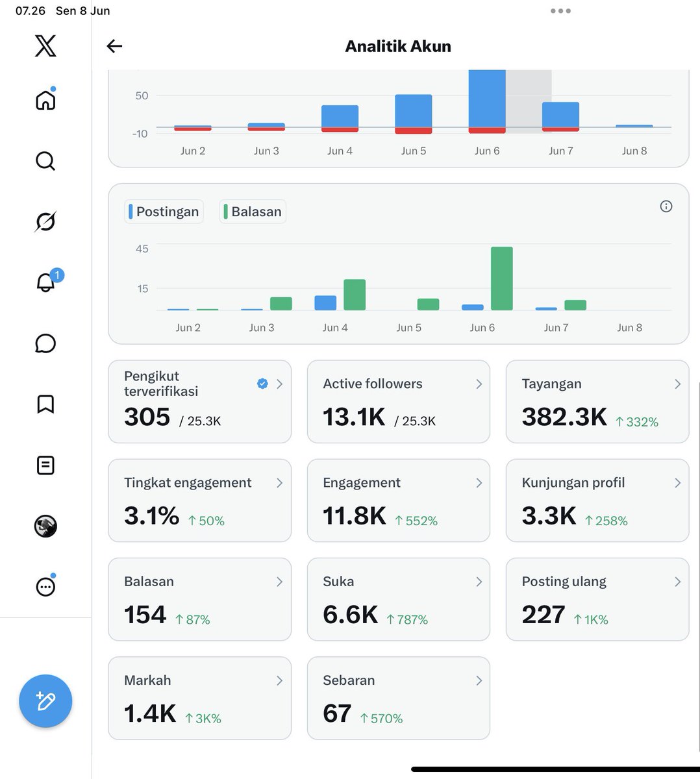Select the Jun 4 blue follower bar
This screenshot has height=779, width=700.
click(340, 116)
